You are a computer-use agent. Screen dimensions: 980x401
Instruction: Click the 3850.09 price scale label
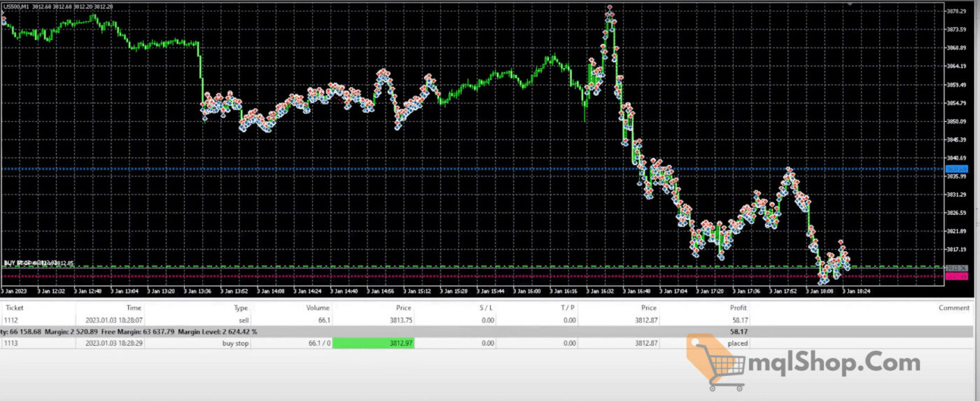(957, 122)
